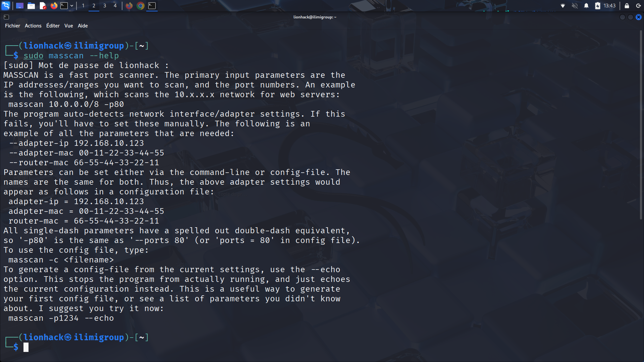Viewport: 644px width, 362px height.
Task: Open the notifications bell
Action: [586, 6]
